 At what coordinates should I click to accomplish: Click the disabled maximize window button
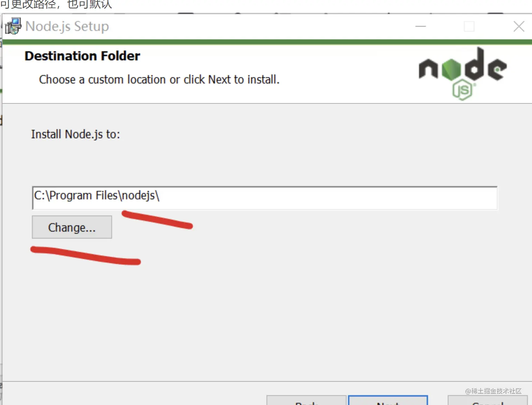tap(469, 26)
